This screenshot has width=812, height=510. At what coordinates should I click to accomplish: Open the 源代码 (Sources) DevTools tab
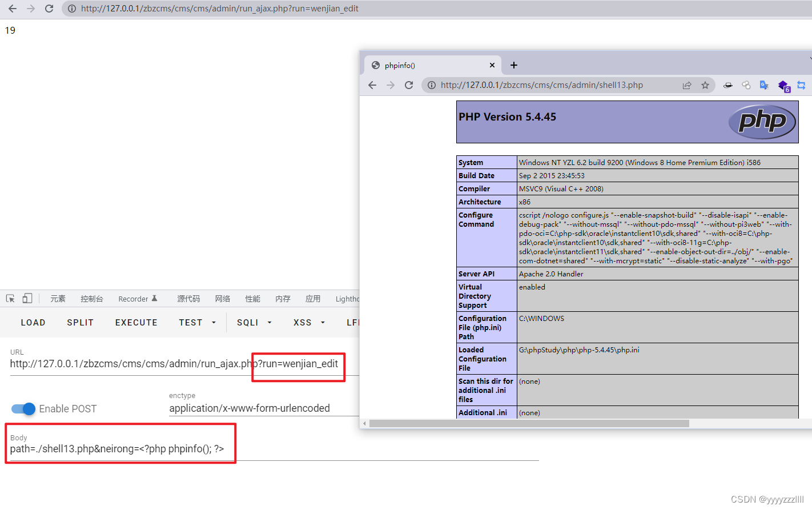tap(188, 299)
